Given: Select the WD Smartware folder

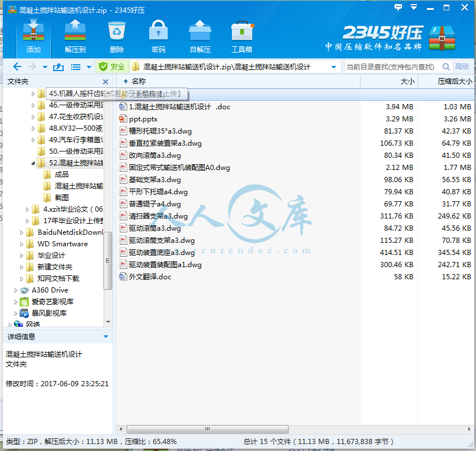Looking at the screenshot, I should (x=62, y=243).
